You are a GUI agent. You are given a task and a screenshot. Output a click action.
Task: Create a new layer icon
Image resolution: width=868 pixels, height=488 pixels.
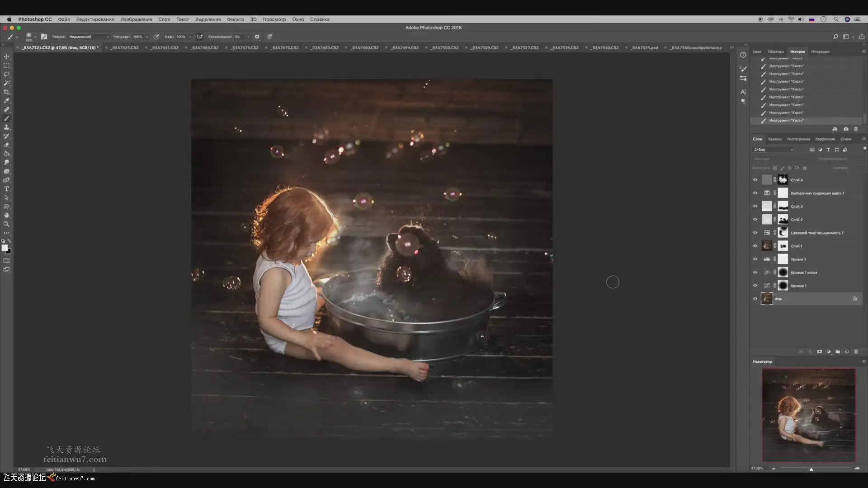847,352
